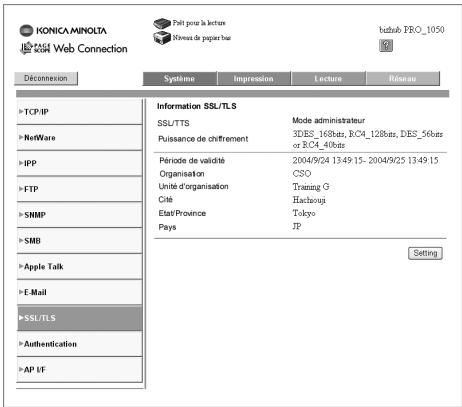The width and height of the screenshot is (462, 407).
Task: Click the JP country value
Action: coord(297,226)
